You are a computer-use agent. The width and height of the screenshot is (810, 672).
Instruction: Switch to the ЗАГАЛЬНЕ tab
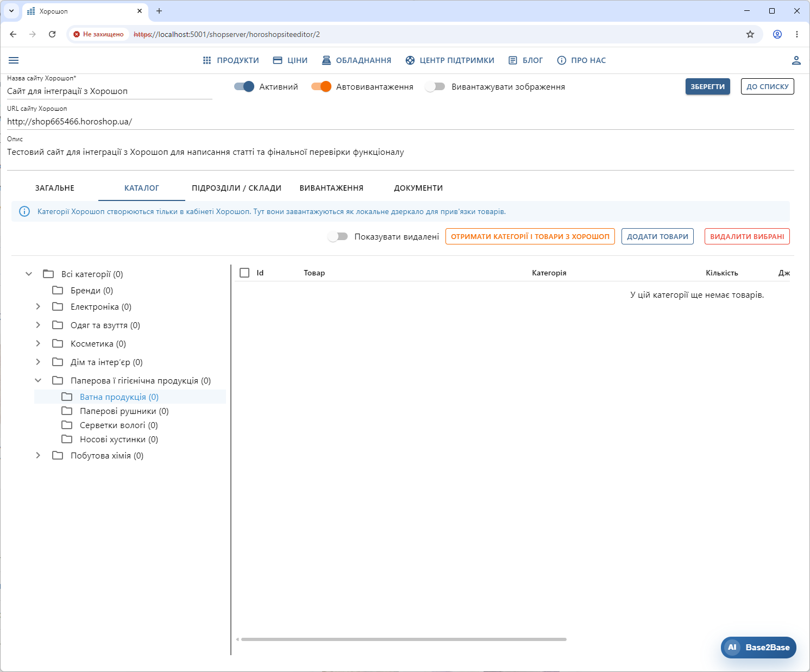pos(55,188)
